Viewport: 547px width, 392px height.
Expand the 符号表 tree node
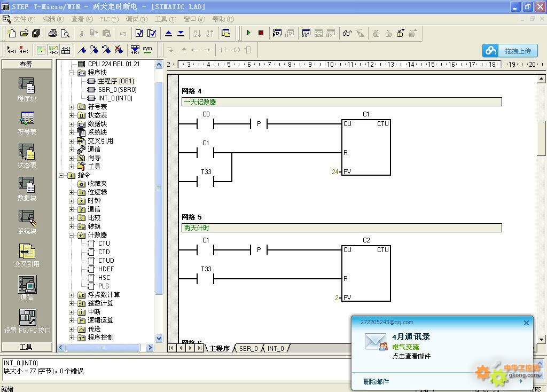[x=71, y=107]
